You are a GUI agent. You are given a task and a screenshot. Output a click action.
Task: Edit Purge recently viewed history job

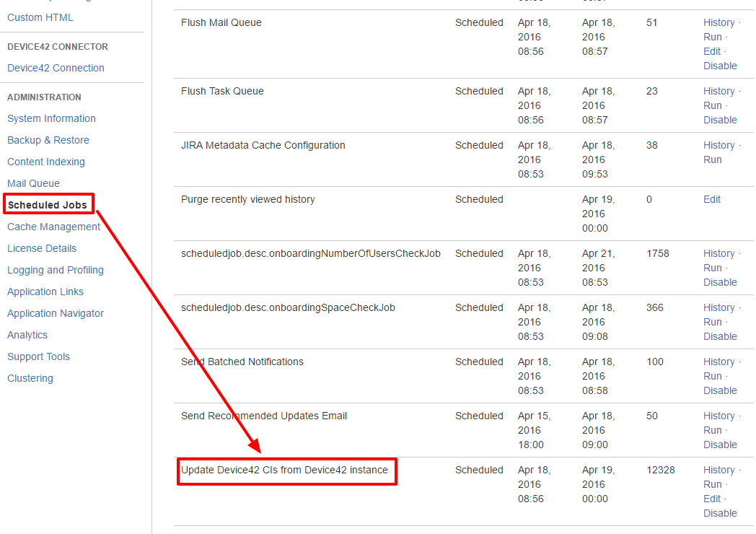tap(712, 199)
